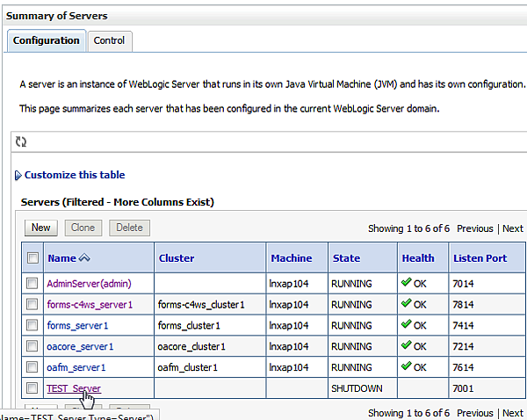The image size is (527, 420).
Task: Click the Summary of Servers heading
Action: [x=56, y=16]
